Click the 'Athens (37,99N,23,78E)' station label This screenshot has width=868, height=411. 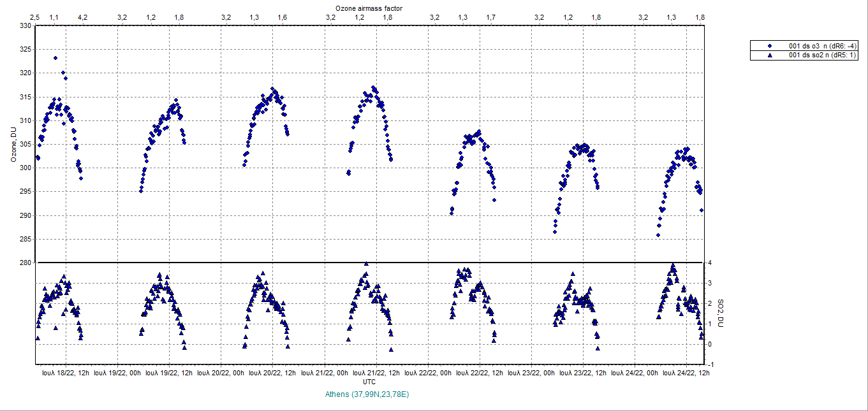(367, 394)
